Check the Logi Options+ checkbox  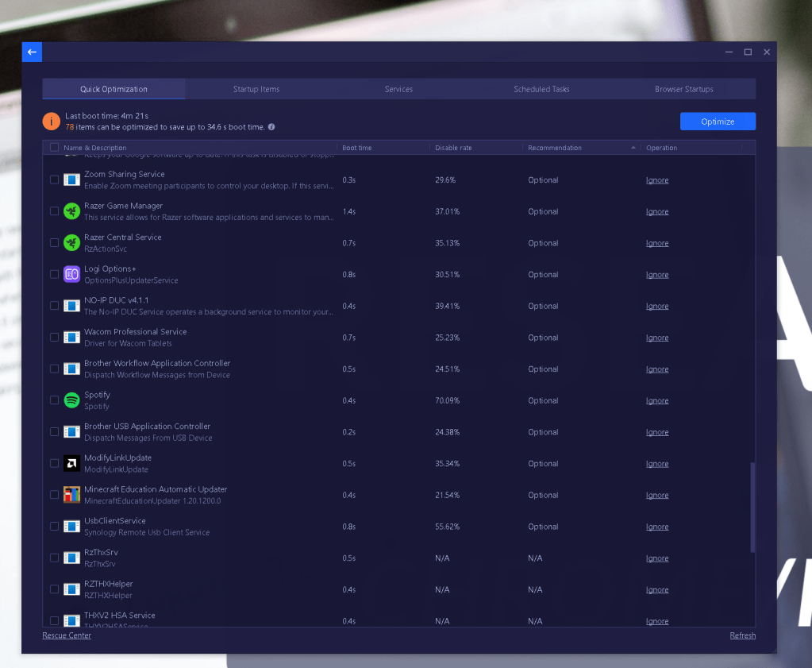pyautogui.click(x=55, y=274)
